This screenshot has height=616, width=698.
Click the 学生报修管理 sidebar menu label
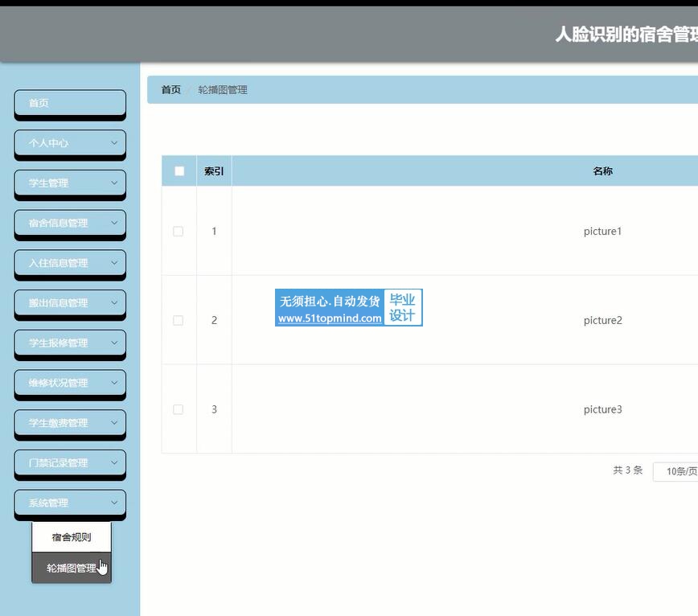tap(59, 343)
